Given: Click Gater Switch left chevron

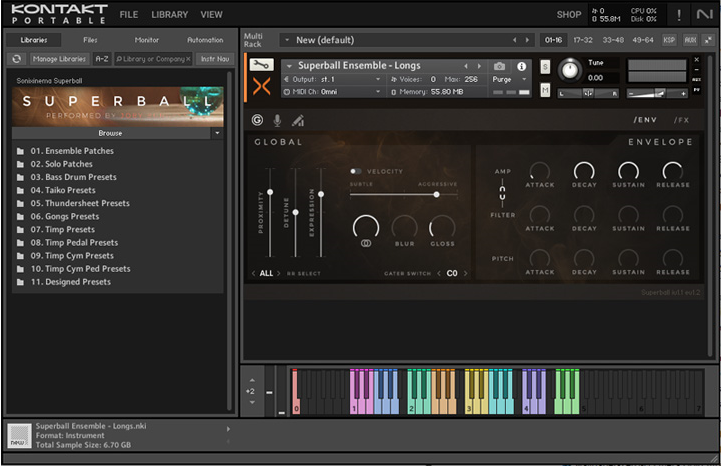Looking at the screenshot, I should pyautogui.click(x=439, y=273).
